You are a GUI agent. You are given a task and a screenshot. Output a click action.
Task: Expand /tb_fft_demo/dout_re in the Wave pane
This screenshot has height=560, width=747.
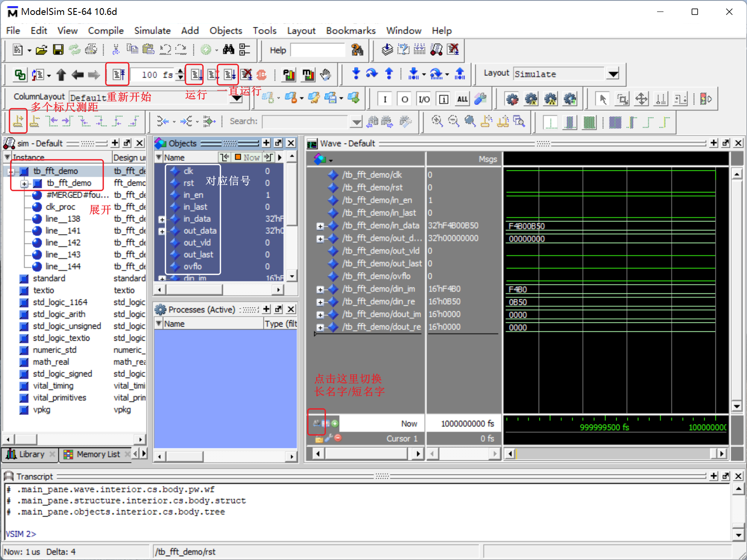tap(320, 327)
